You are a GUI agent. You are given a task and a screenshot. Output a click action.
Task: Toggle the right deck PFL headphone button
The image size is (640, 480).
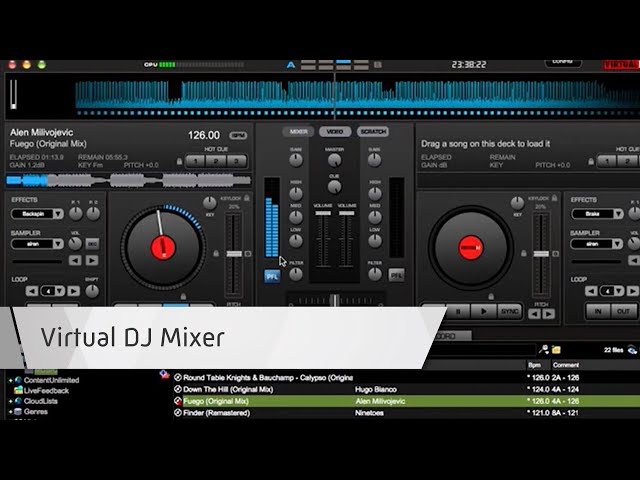(x=396, y=275)
